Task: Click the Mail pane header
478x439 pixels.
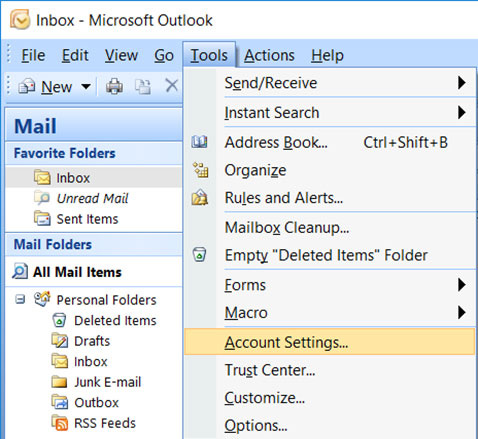Action: tap(94, 125)
